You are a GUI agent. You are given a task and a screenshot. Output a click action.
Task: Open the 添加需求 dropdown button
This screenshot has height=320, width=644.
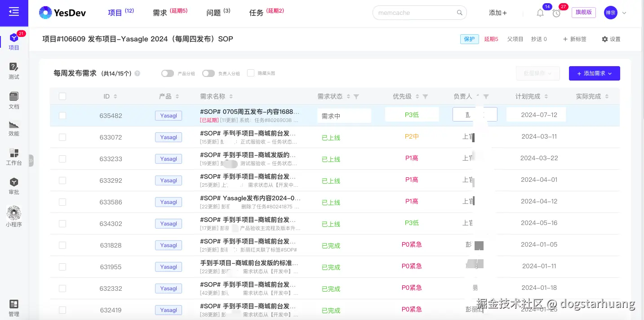[594, 73]
